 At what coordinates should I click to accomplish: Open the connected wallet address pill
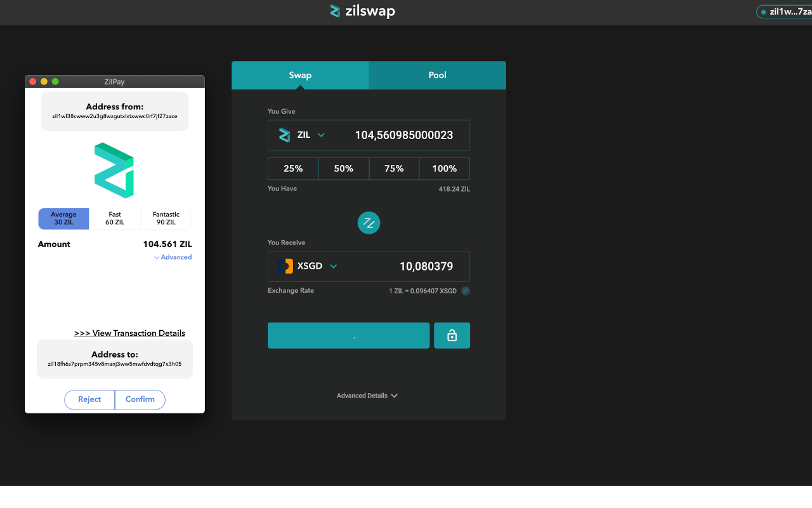[784, 11]
